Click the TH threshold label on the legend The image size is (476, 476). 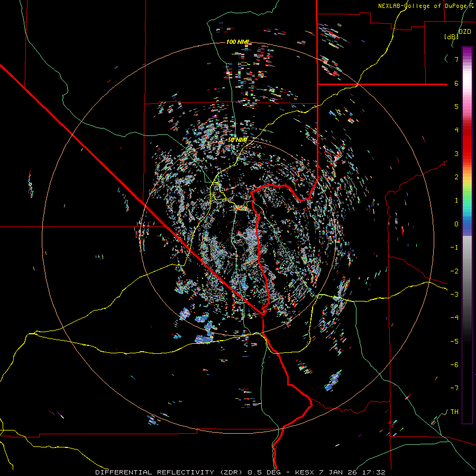(x=454, y=412)
